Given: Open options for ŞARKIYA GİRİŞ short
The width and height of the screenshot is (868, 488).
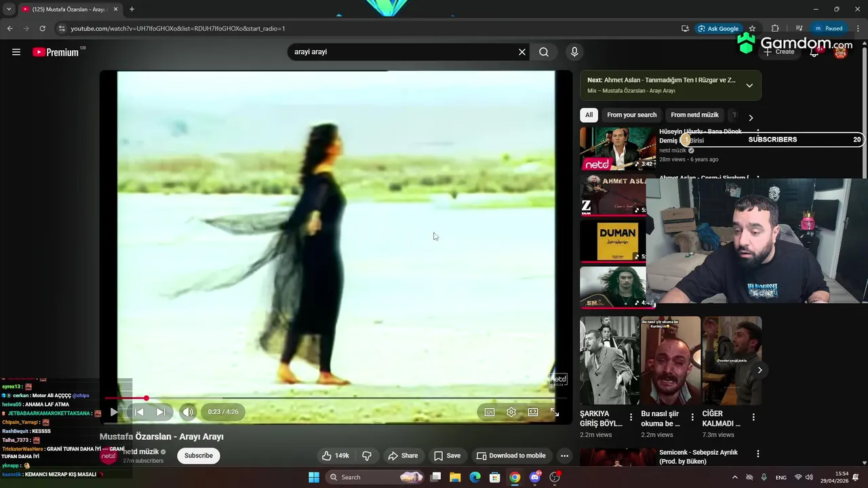Looking at the screenshot, I should [x=631, y=418].
